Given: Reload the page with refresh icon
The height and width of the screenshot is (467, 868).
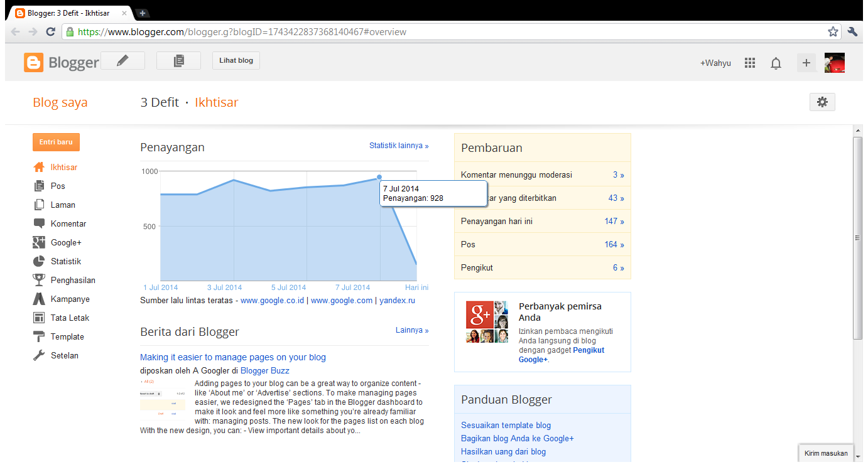Looking at the screenshot, I should [x=51, y=31].
